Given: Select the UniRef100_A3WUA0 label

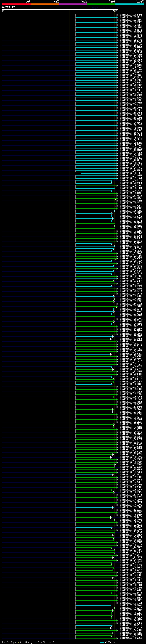Looking at the screenshot, I should tap(131, 231).
